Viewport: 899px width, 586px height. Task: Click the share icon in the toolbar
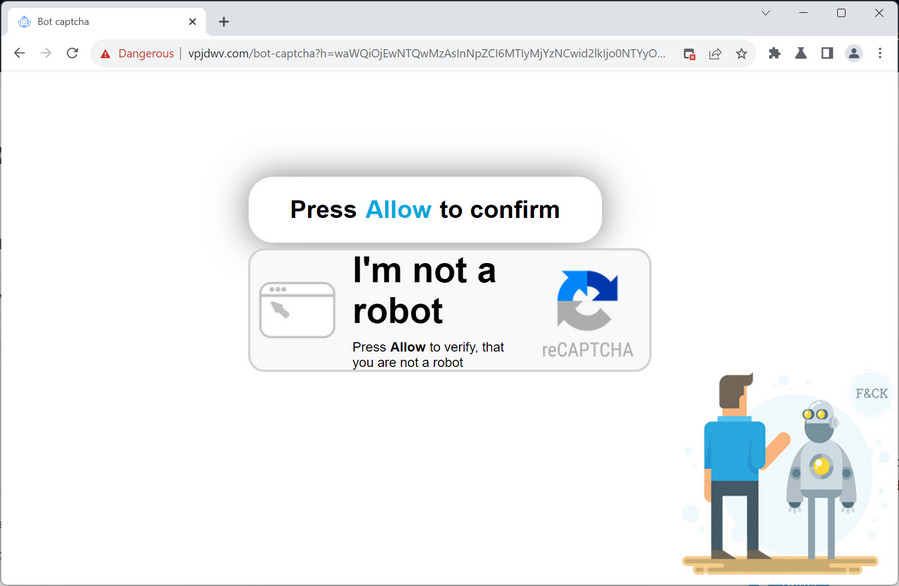716,53
